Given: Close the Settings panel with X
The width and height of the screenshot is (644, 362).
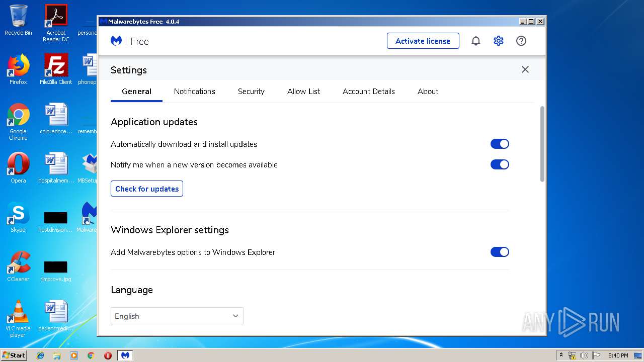Looking at the screenshot, I should [x=525, y=69].
